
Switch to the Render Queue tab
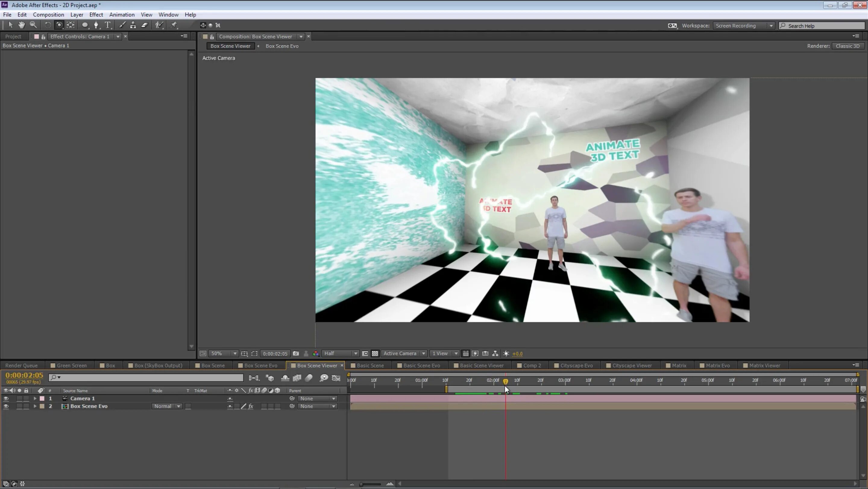tap(21, 366)
